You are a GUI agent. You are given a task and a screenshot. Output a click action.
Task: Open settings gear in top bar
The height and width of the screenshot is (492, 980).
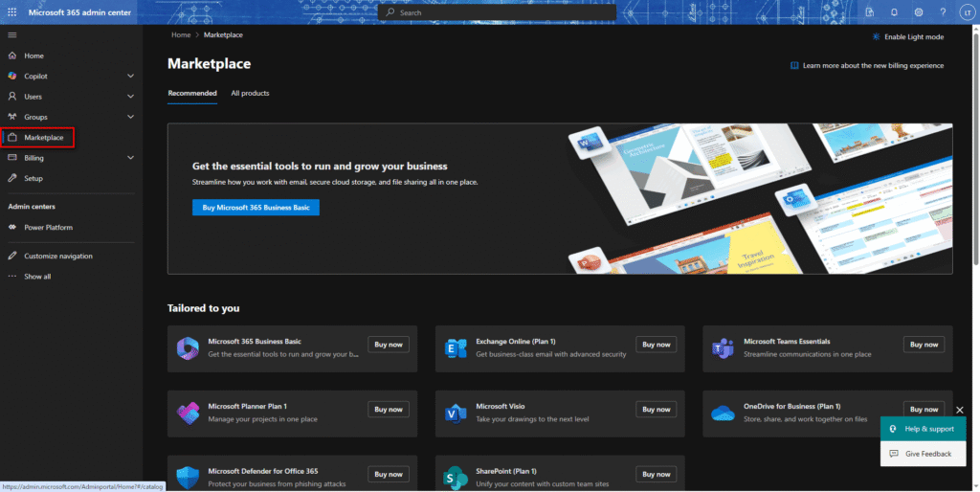[x=918, y=12]
